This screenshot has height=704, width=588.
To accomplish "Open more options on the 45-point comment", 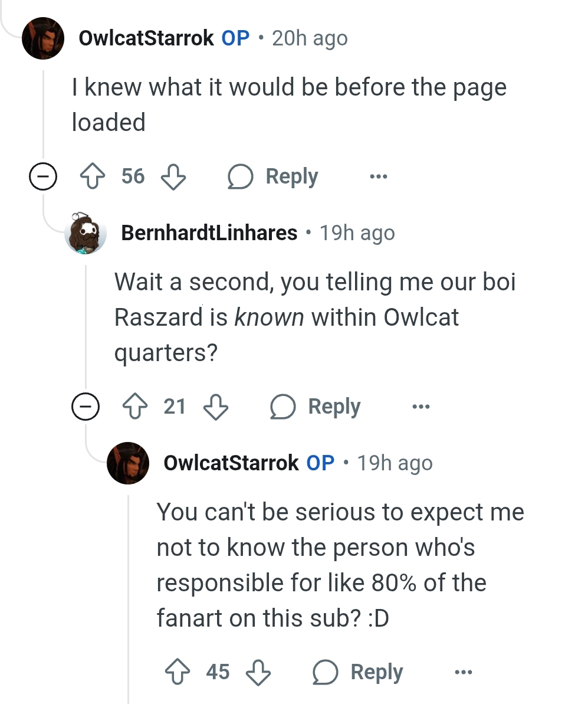I will [464, 672].
